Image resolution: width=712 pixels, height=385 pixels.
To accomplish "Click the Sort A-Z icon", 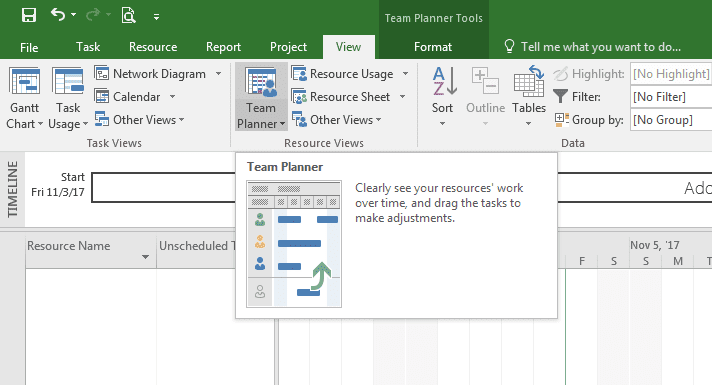I will [x=444, y=81].
